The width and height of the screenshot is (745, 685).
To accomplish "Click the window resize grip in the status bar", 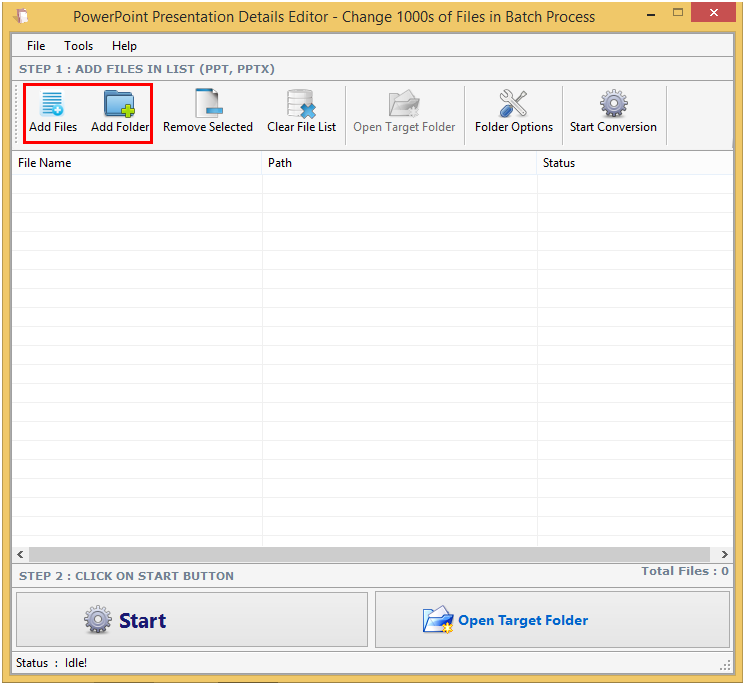I will pos(725,665).
